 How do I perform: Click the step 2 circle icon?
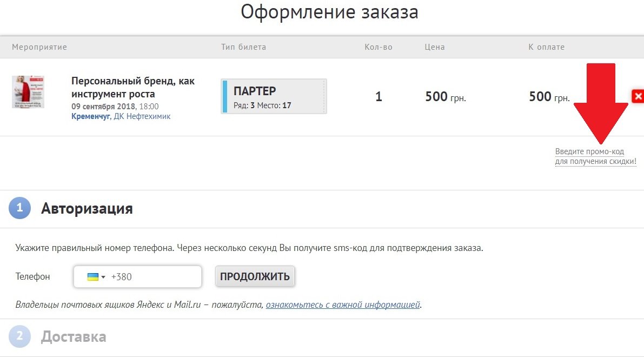click(20, 337)
